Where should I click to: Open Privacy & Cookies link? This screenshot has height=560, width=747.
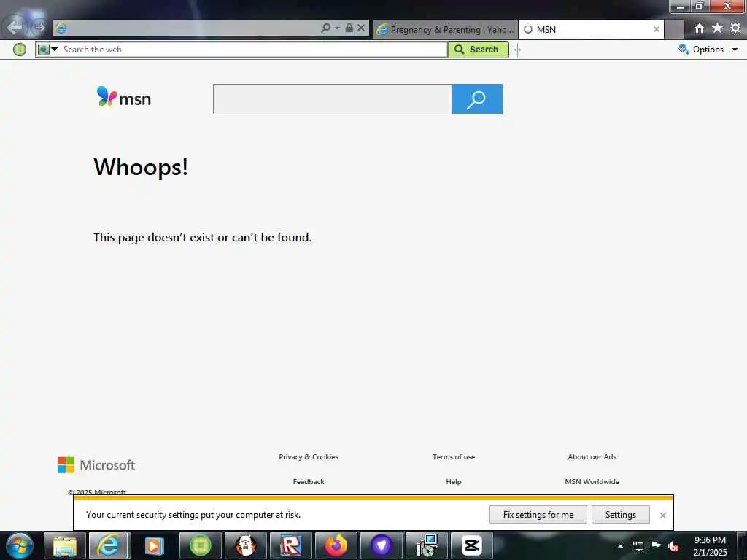coord(309,456)
